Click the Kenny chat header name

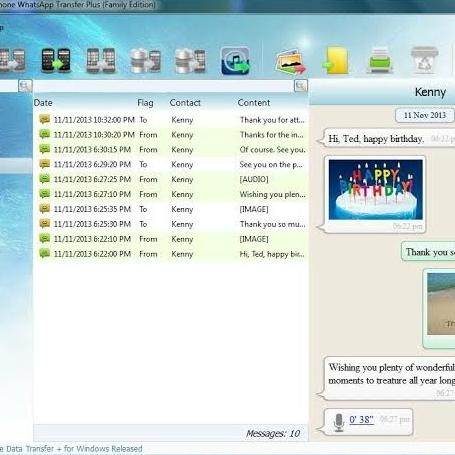(x=430, y=92)
